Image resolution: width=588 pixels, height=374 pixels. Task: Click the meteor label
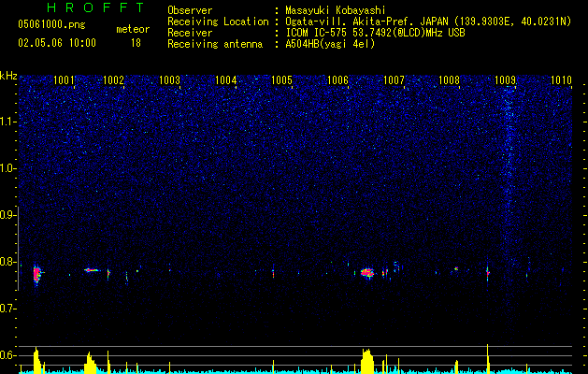click(x=133, y=29)
